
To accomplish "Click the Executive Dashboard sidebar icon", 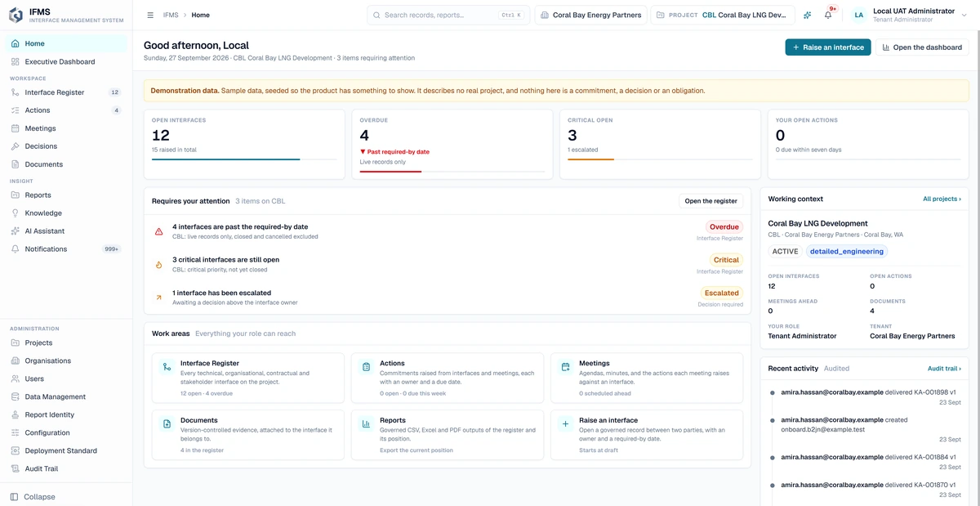I will (16, 62).
